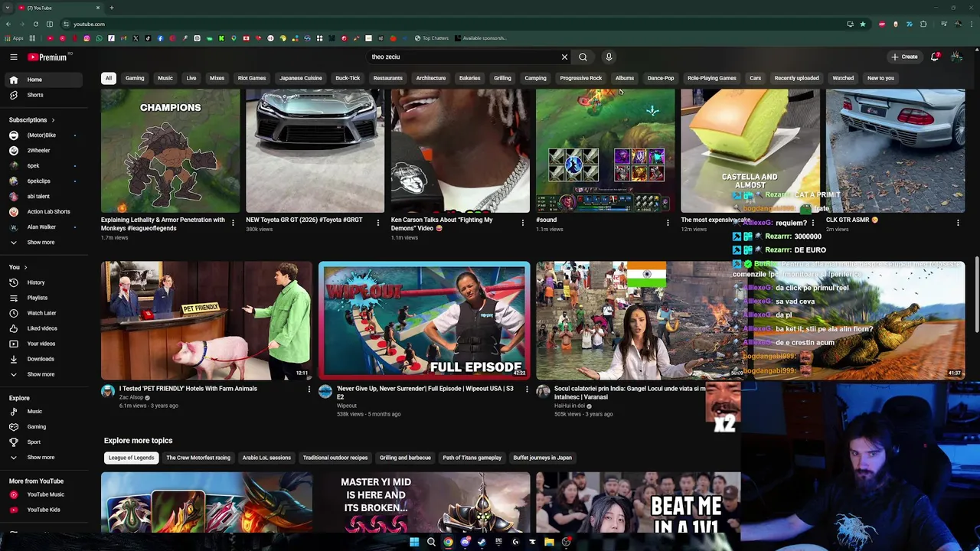
Task: Click the Create button
Action: coord(904,57)
